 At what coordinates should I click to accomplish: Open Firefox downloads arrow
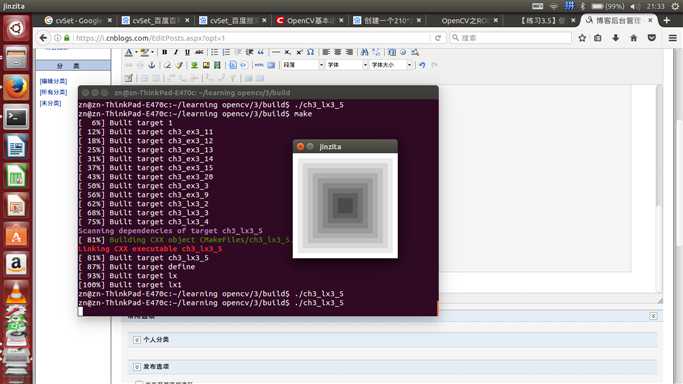pos(615,38)
